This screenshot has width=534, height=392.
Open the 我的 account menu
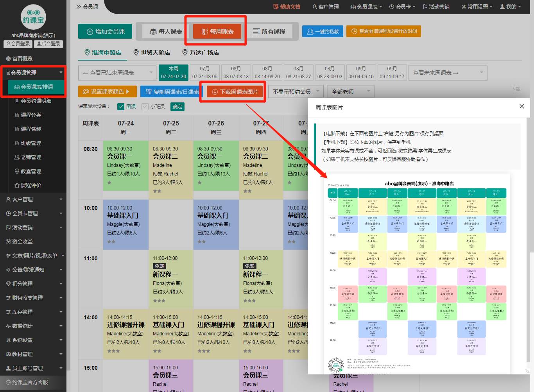coord(511,7)
